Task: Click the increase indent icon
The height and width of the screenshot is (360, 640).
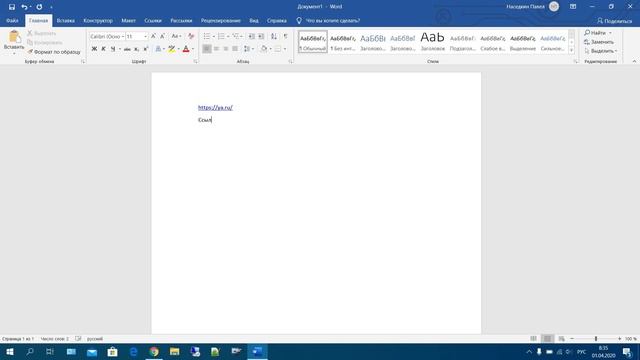Action: point(261,36)
